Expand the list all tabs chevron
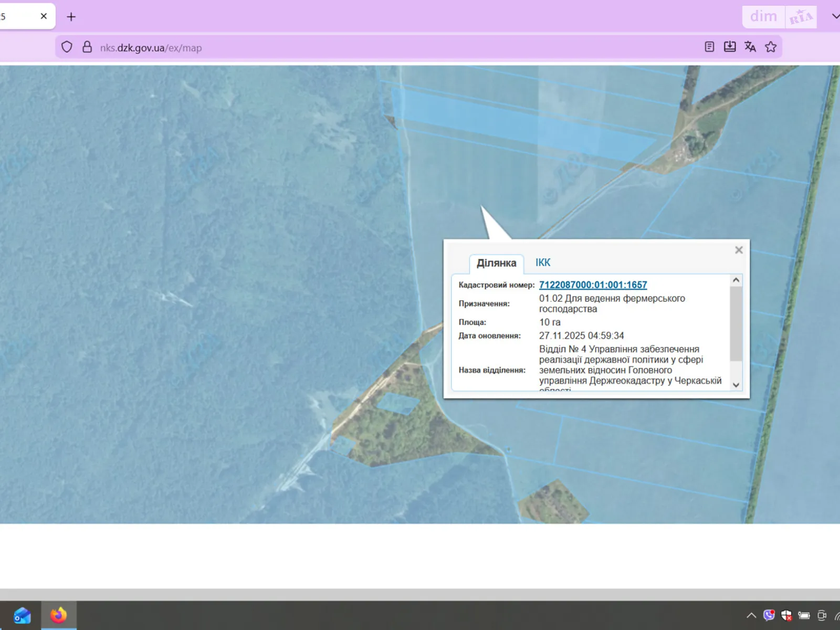The width and height of the screenshot is (840, 630). (x=835, y=17)
